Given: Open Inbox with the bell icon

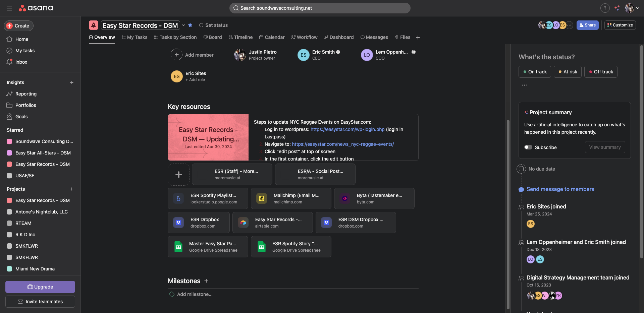Looking at the screenshot, I should point(9,62).
